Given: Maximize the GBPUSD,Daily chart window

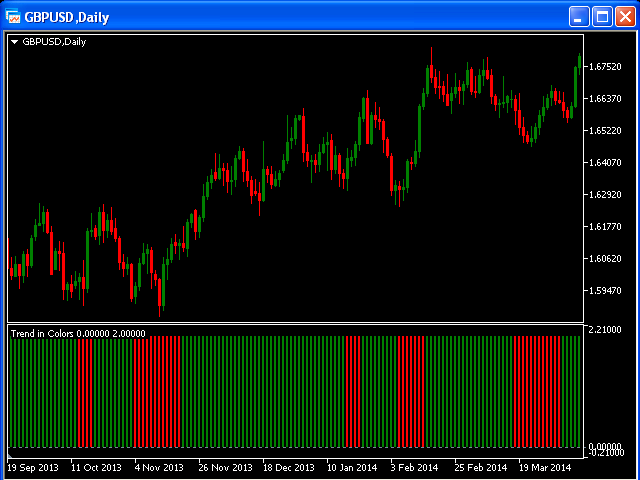Looking at the screenshot, I should tap(602, 17).
